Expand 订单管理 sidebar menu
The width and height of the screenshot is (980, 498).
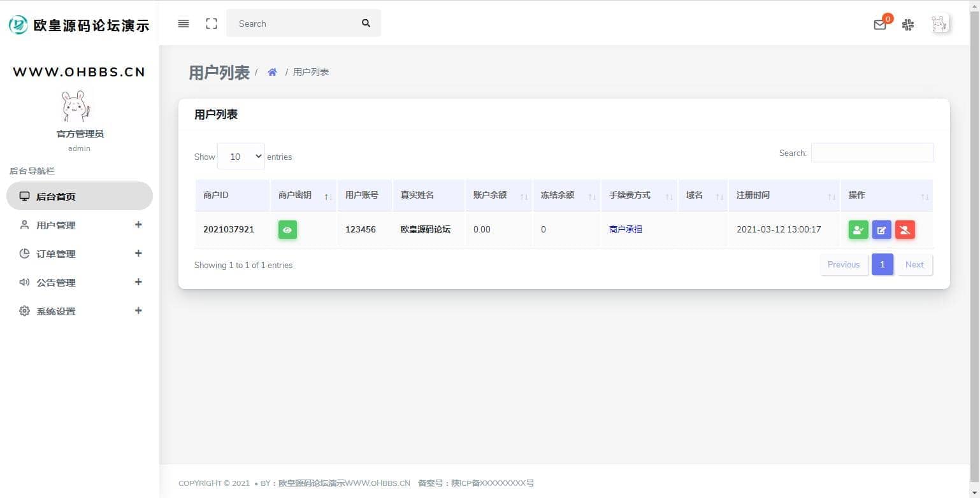(80, 253)
